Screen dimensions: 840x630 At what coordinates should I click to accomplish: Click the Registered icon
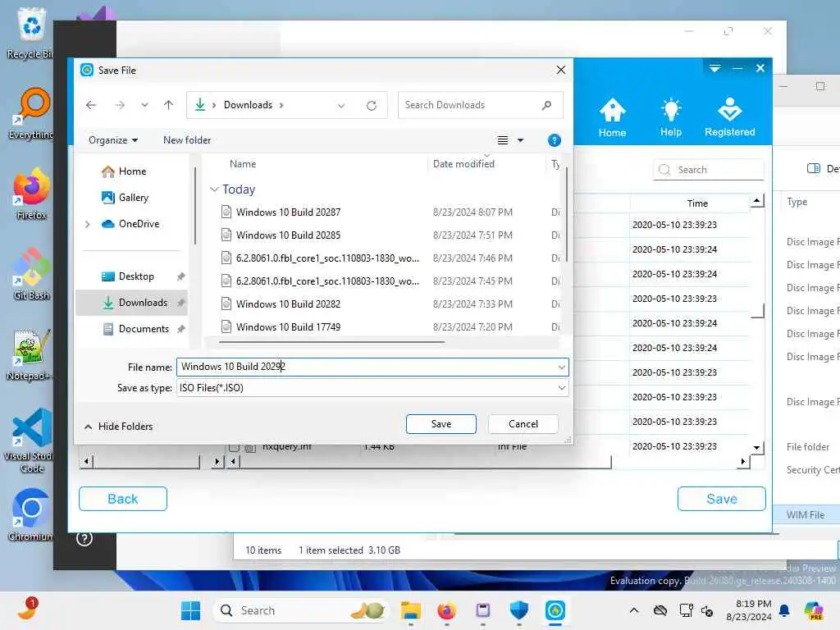pyautogui.click(x=729, y=118)
